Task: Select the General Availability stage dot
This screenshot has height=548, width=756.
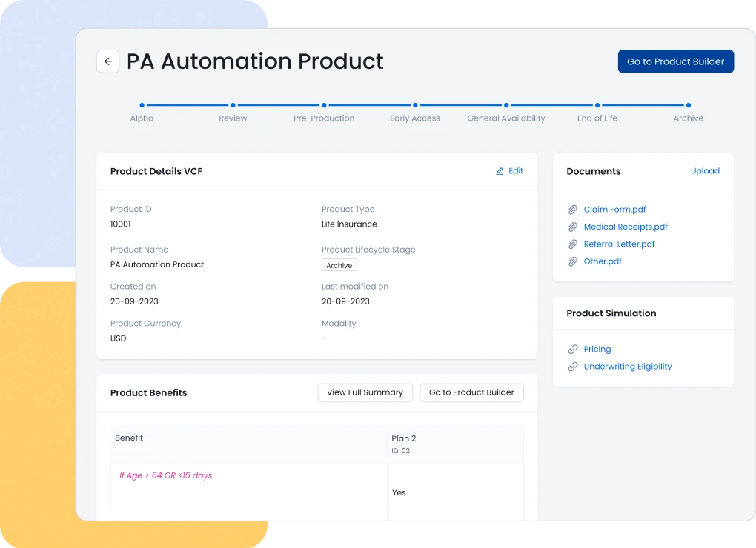Action: click(506, 105)
